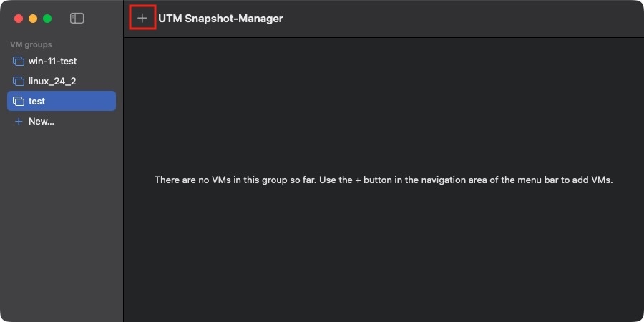Maximize the window using green button
The width and height of the screenshot is (644, 322).
point(47,19)
